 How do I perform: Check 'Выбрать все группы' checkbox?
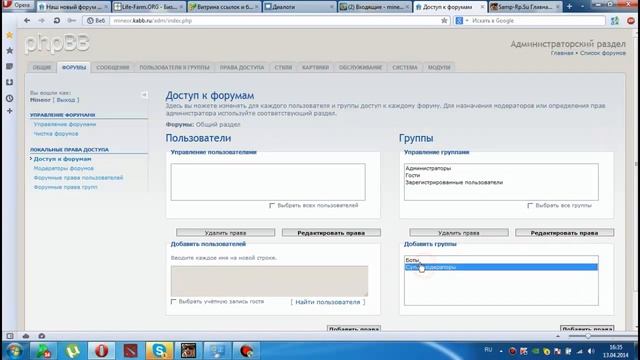click(530, 205)
